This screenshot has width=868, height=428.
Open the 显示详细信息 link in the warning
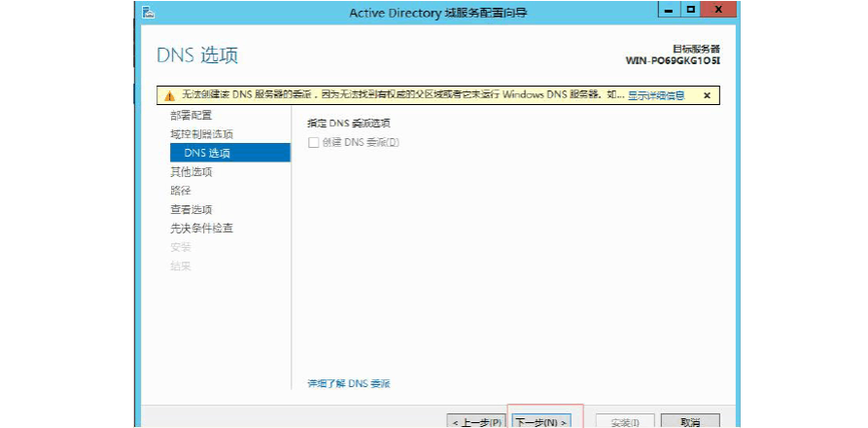655,95
